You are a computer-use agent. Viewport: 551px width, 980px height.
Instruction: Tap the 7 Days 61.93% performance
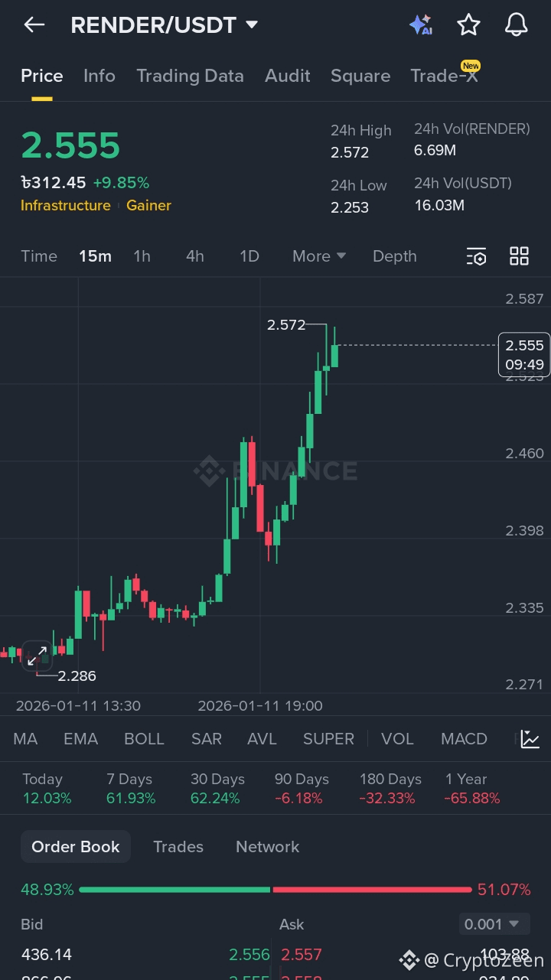coord(131,789)
